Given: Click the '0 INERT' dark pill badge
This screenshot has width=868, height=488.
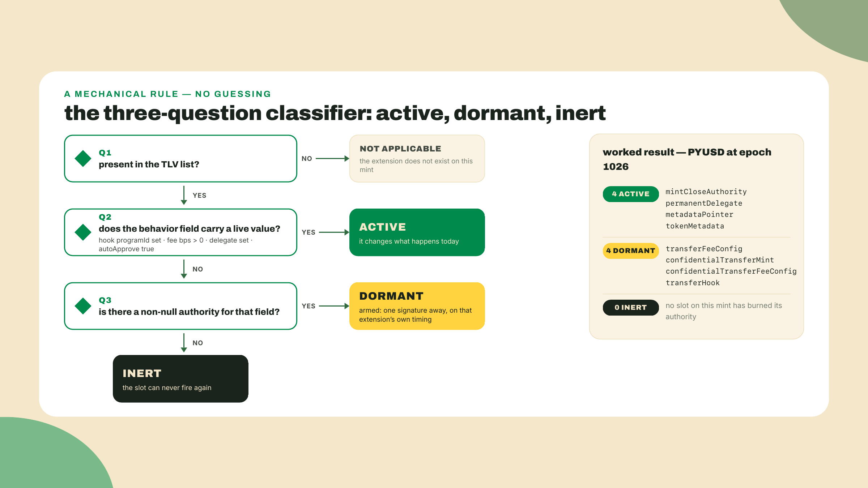Looking at the screenshot, I should pos(631,308).
